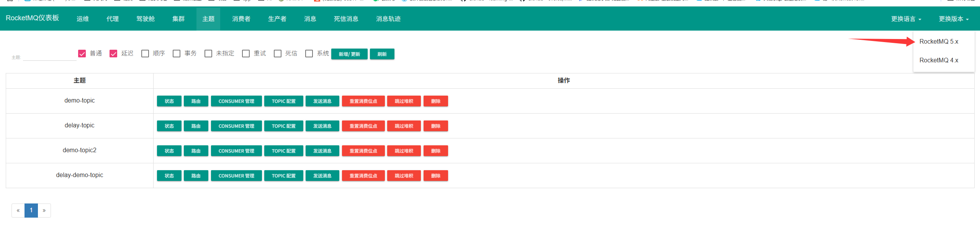980x231 pixels.
Task: Enable the 顺序 checkbox
Action: point(145,54)
